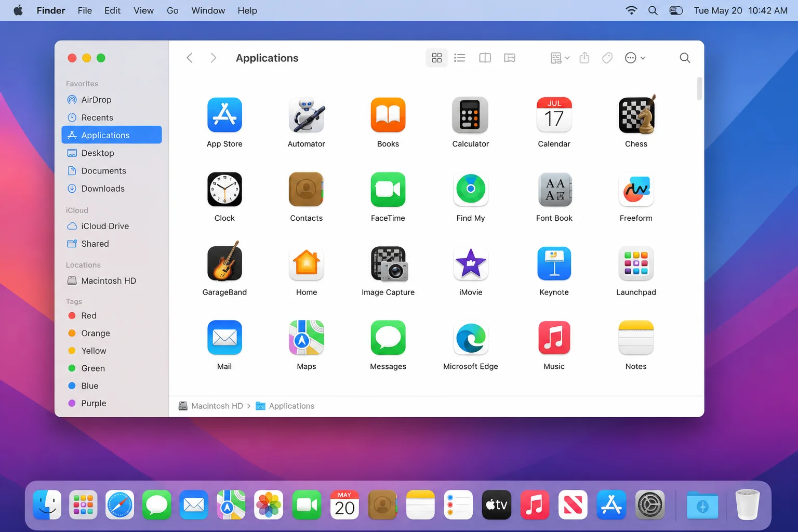Select the Clock app icon
The width and height of the screenshot is (798, 532).
pos(224,190)
